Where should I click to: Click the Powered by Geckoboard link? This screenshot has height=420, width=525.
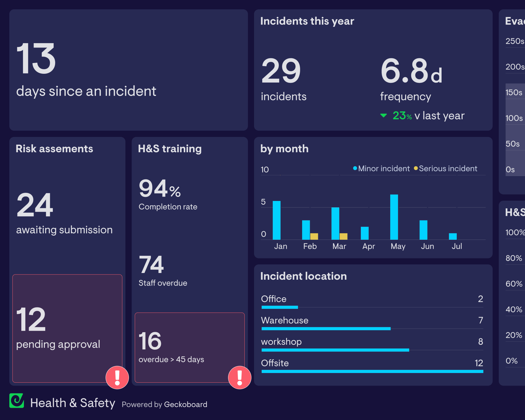[164, 405]
